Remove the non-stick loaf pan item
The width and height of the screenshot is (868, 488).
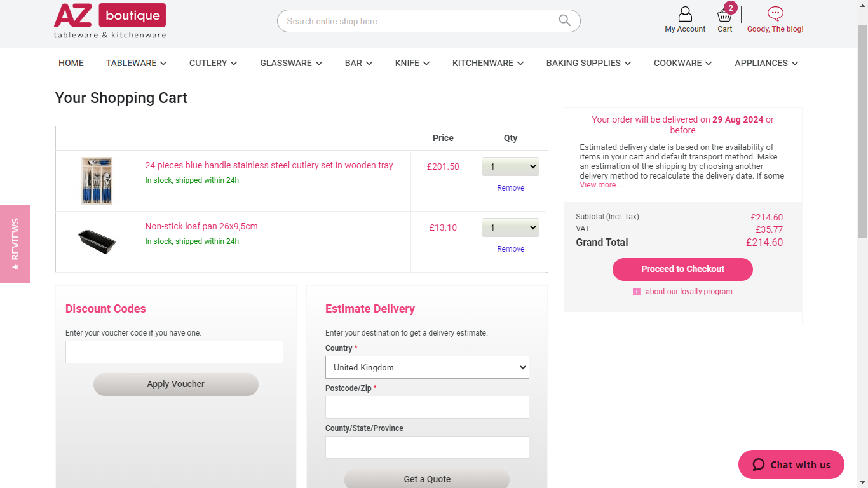(511, 249)
